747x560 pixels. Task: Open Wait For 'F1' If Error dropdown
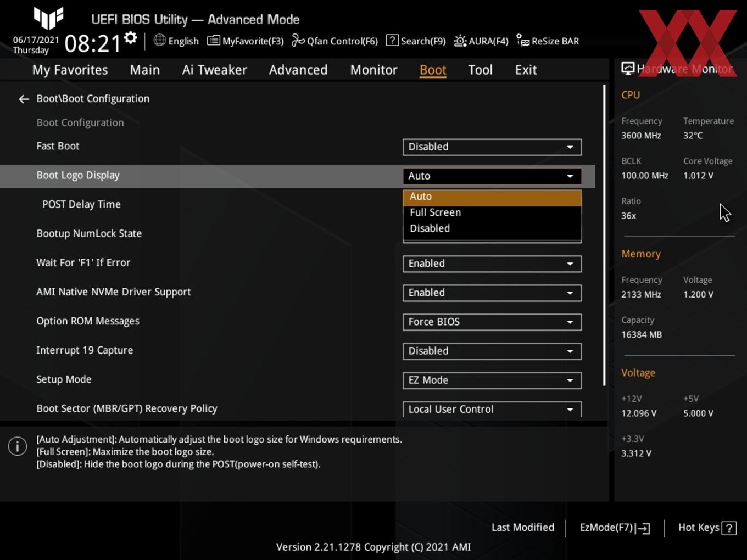coord(492,264)
